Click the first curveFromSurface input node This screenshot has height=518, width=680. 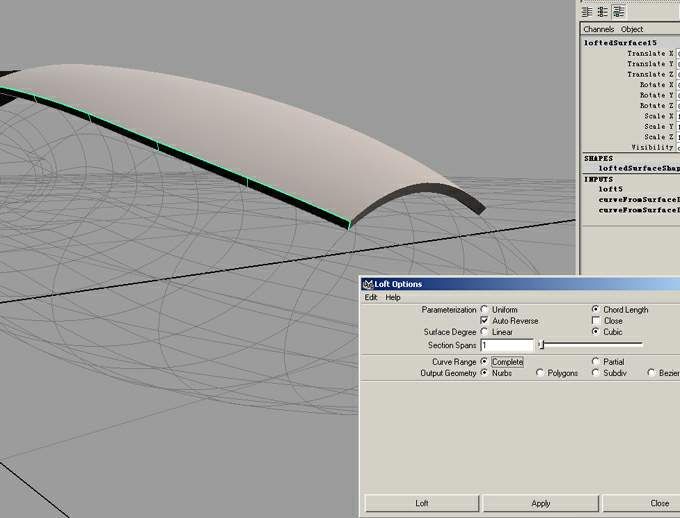tap(639, 200)
